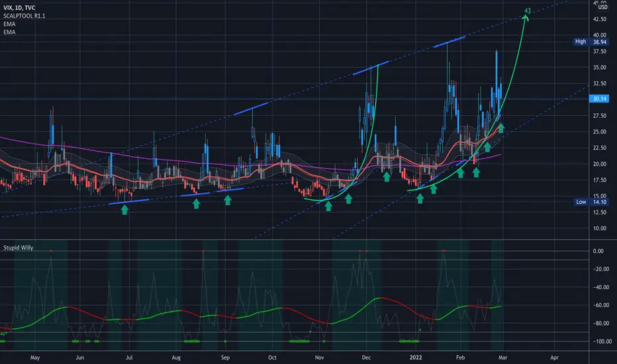Click the Jul label on time axis
The image size is (617, 364).
[x=128, y=357]
